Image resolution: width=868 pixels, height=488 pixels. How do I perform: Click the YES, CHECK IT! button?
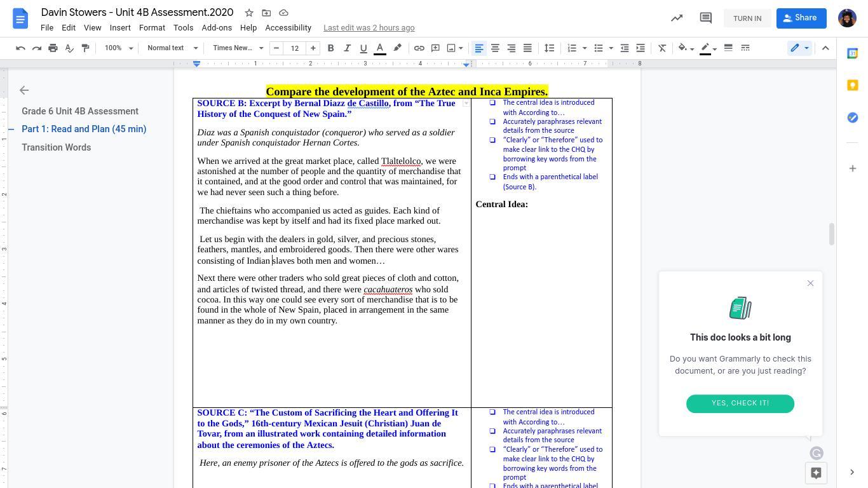[740, 403]
